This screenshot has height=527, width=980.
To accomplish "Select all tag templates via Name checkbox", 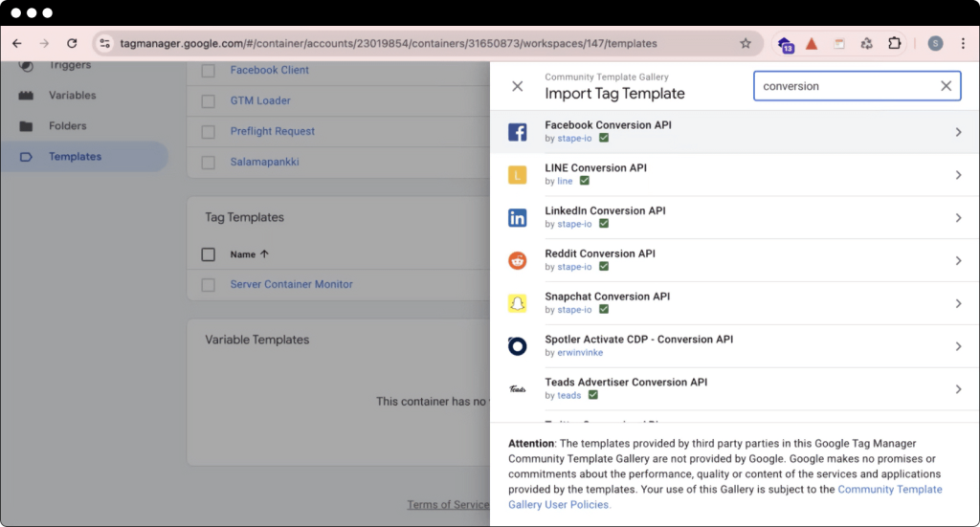I will 209,254.
